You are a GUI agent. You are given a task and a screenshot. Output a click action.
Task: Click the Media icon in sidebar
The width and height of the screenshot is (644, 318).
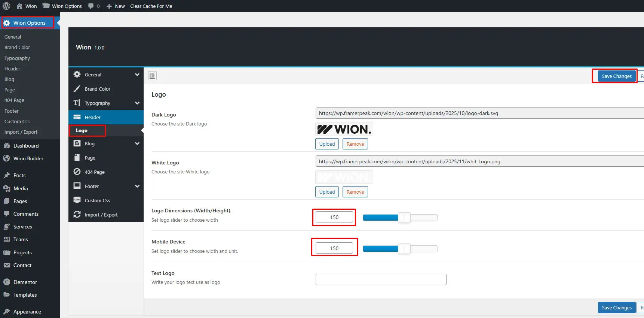(x=6, y=188)
